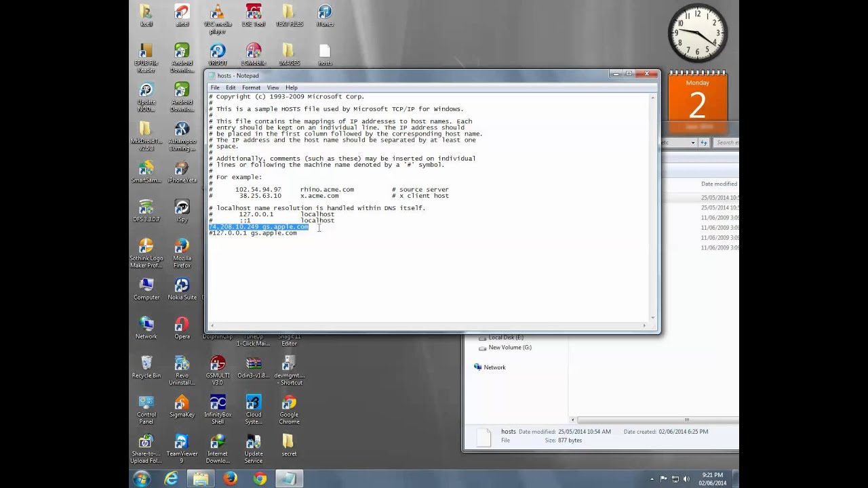Select the Odin3 archive icon

[254, 367]
